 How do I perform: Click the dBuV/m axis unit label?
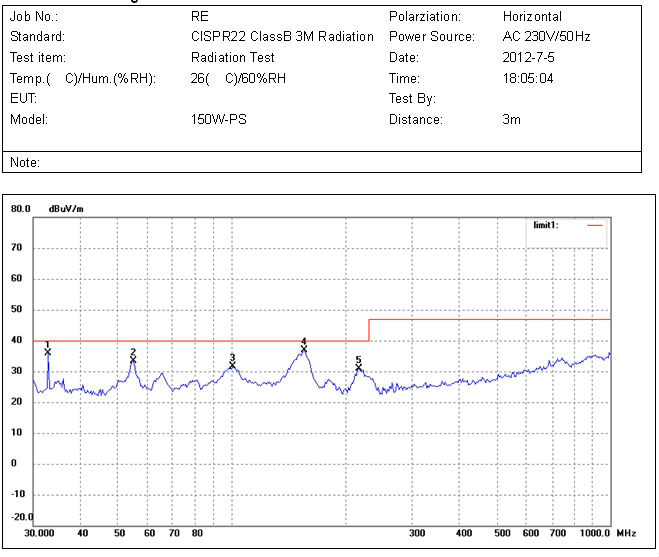(x=66, y=209)
